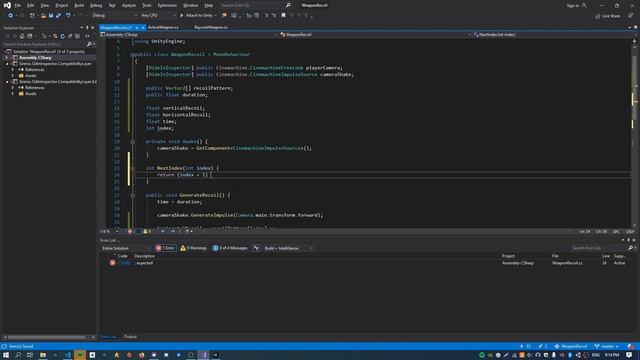Open the Output tab at bottom
Screen dimensions: 640x360
coord(130,337)
